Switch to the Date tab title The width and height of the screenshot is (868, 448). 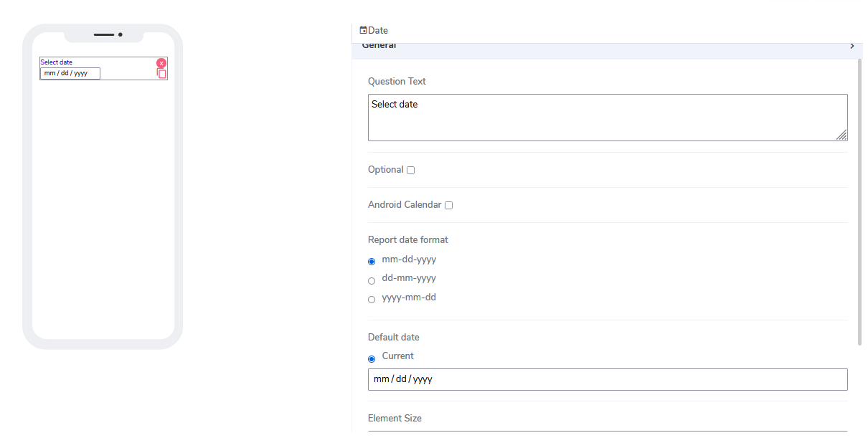tap(378, 30)
